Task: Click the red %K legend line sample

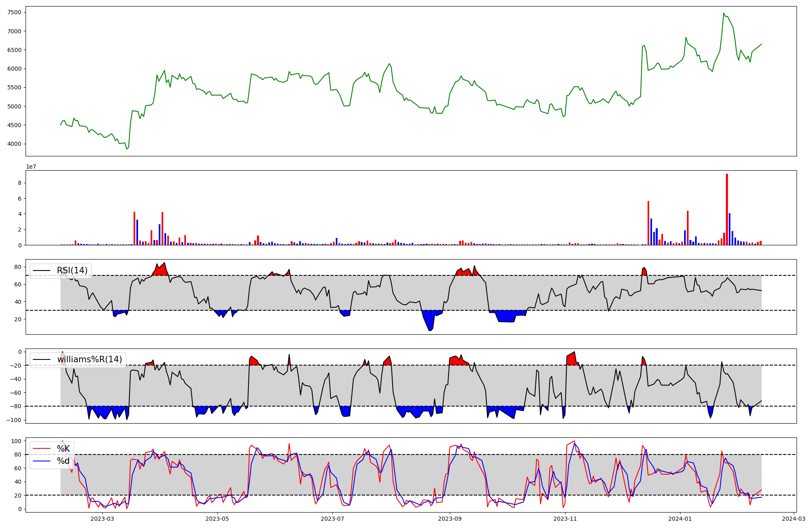Action: (x=42, y=449)
